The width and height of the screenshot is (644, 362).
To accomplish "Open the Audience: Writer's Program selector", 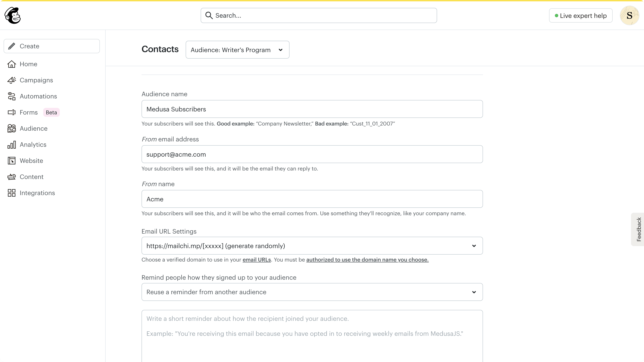I will pyautogui.click(x=237, y=49).
